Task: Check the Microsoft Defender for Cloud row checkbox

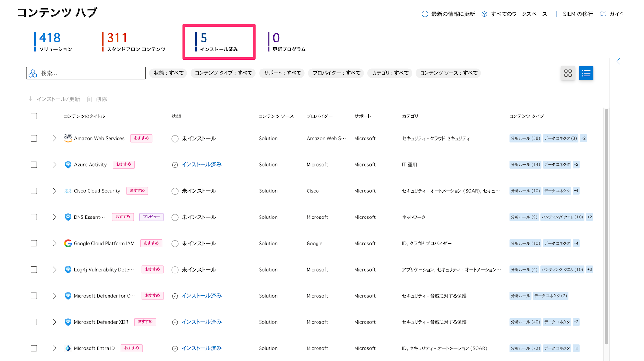Action: 34,296
